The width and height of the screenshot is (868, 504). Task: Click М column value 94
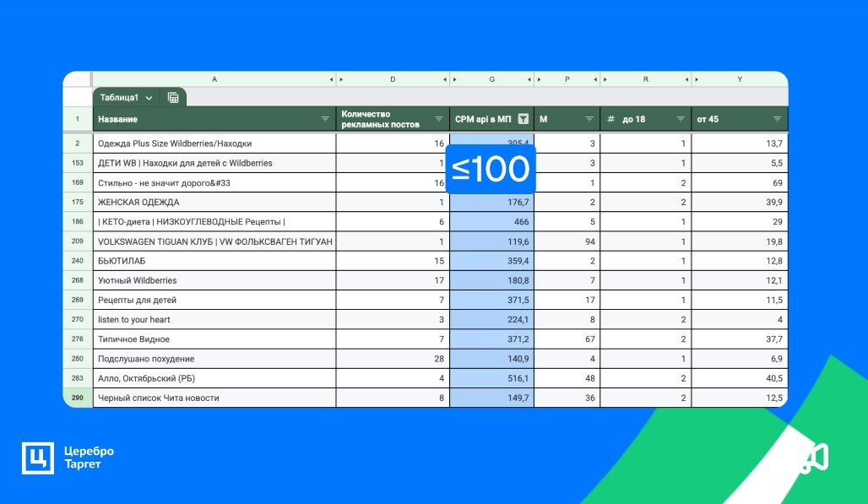tap(567, 241)
